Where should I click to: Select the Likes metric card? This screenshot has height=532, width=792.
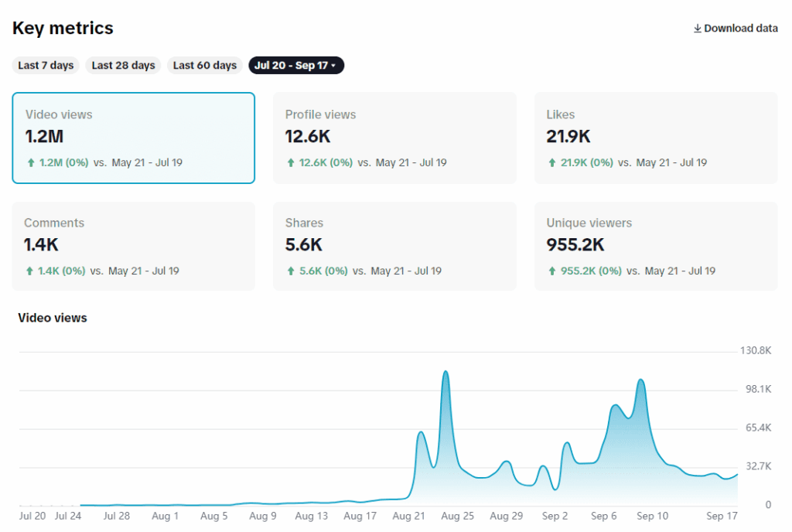[x=656, y=138]
